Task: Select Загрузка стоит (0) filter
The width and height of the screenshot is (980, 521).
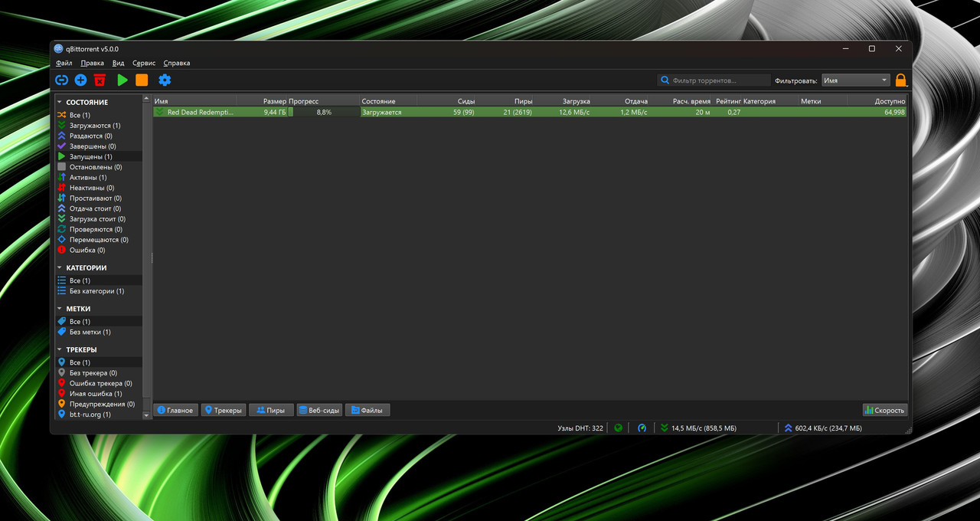Action: point(99,218)
